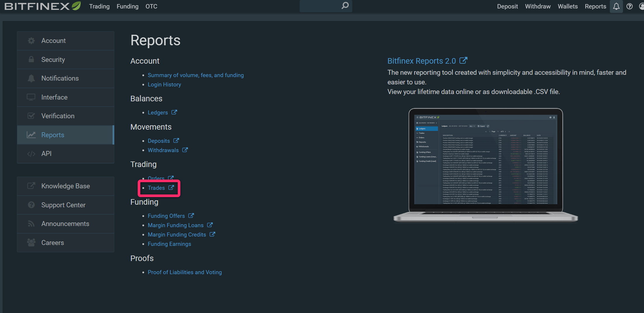Image resolution: width=644 pixels, height=313 pixels.
Task: Open the Funding menu
Action: 127,6
